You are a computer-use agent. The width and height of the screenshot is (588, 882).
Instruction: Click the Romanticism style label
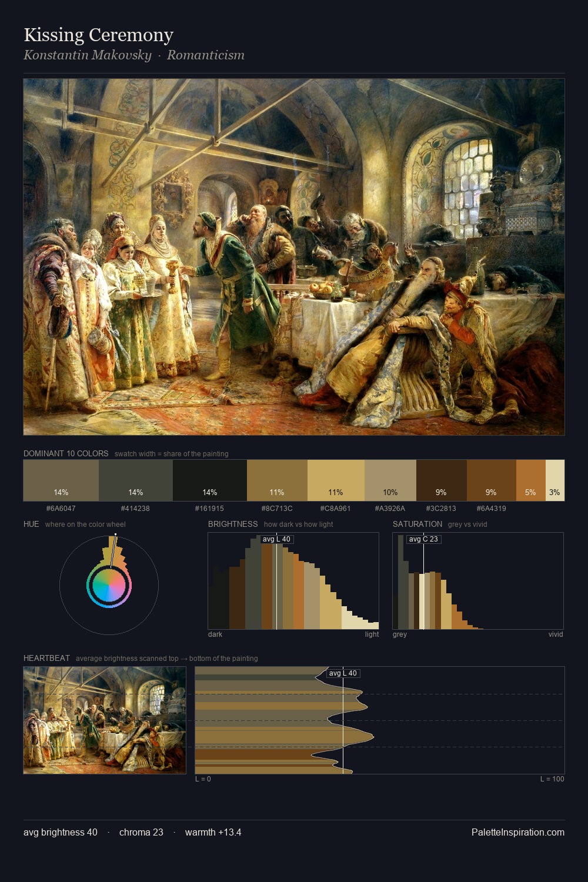[206, 55]
